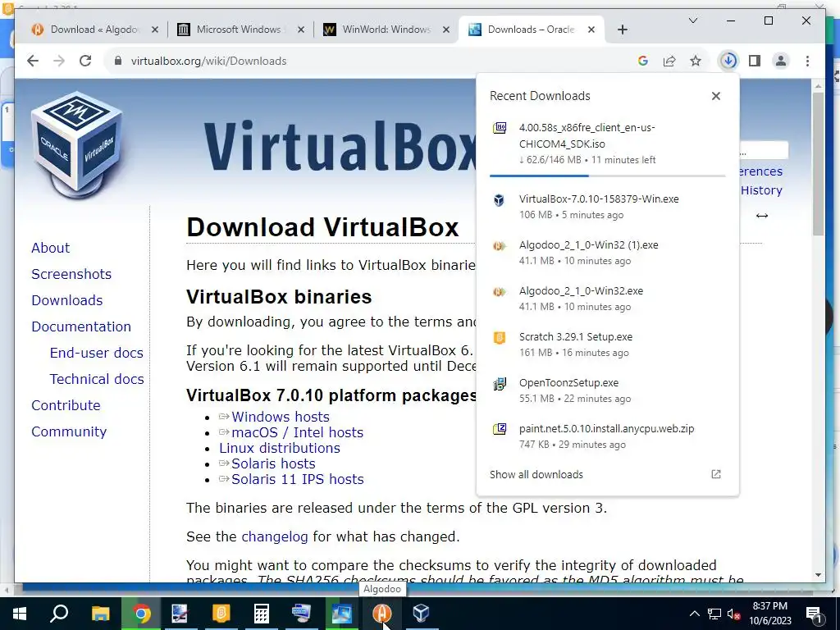
Task: Switch to the Download « Algodoo tab
Action: (x=94, y=30)
